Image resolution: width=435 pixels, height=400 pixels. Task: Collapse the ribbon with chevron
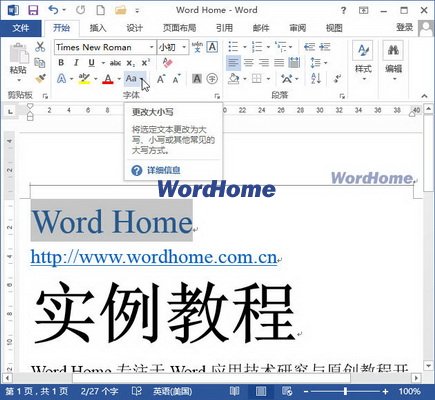(x=424, y=96)
